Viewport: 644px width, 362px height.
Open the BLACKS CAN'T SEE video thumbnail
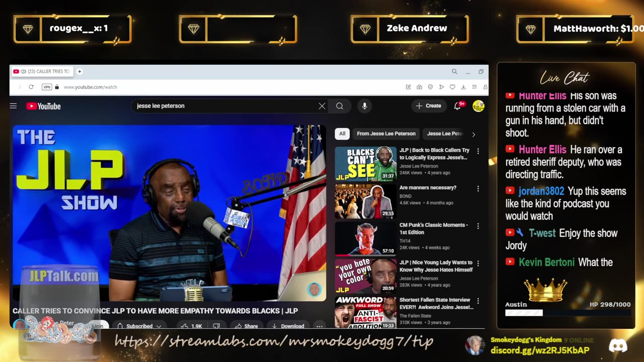click(x=365, y=164)
